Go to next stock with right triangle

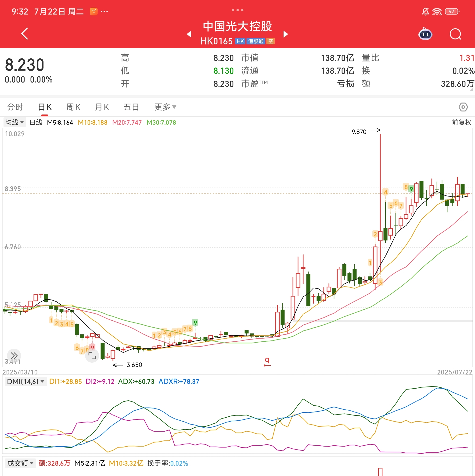tap(286, 34)
